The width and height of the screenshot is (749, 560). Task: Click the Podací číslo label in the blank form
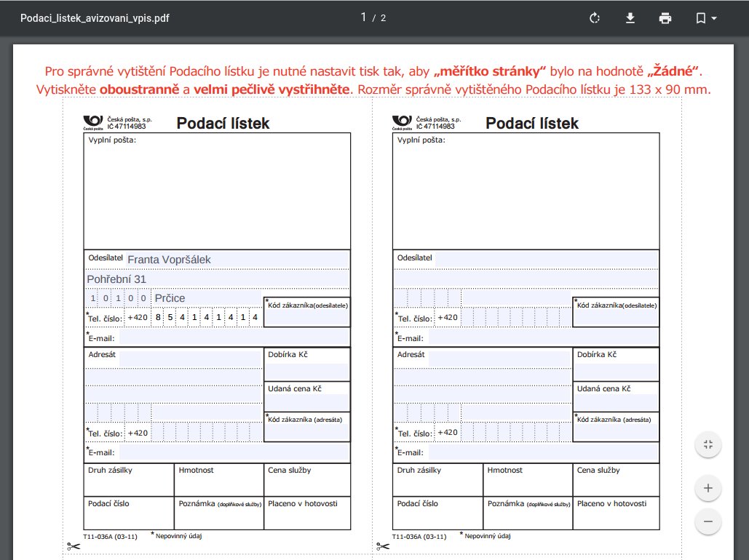pyautogui.click(x=418, y=504)
